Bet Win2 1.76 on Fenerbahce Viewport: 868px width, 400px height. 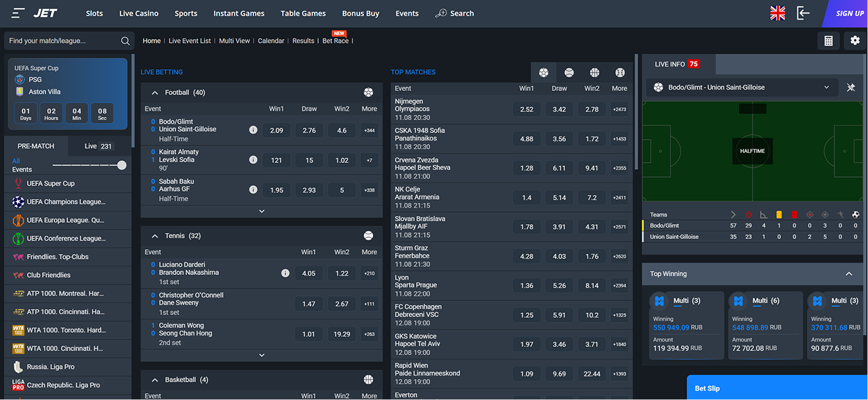[x=592, y=256]
